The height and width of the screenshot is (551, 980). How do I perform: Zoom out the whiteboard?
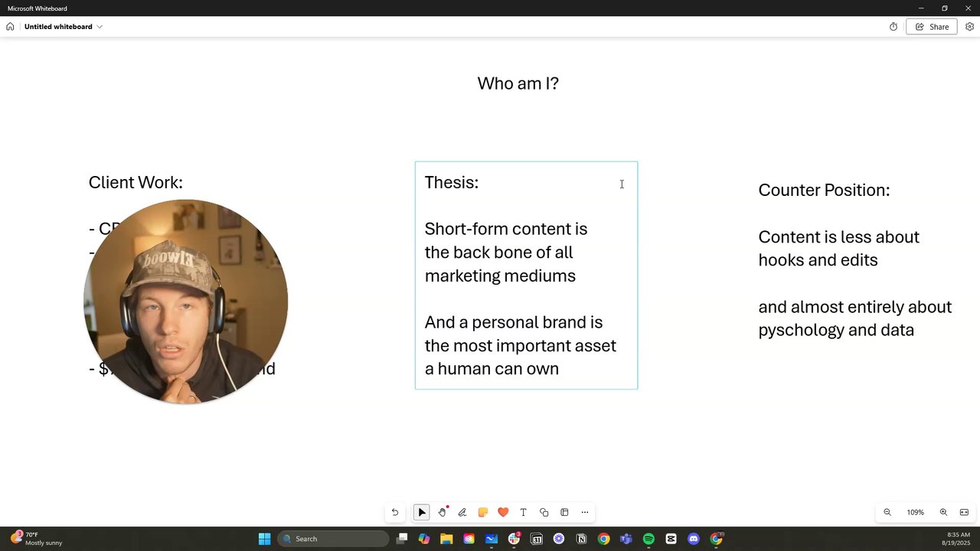(887, 513)
